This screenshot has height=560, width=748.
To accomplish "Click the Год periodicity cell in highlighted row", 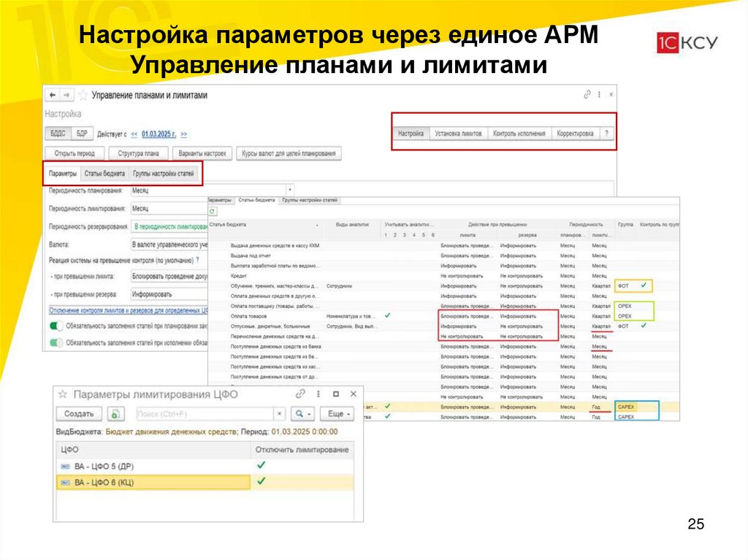I will [596, 407].
